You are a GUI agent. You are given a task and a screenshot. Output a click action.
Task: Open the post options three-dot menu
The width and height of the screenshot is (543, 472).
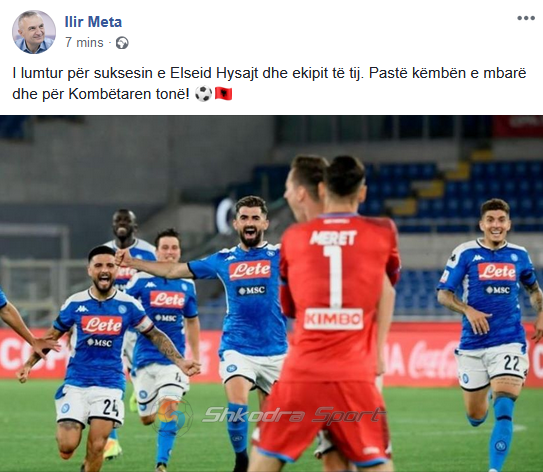coord(526,18)
